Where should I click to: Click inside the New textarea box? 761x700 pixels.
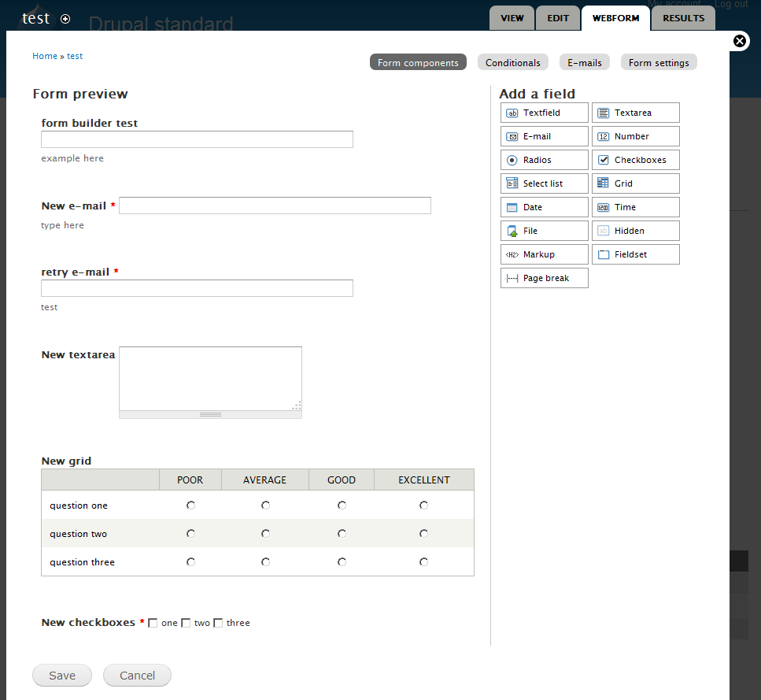coord(211,379)
